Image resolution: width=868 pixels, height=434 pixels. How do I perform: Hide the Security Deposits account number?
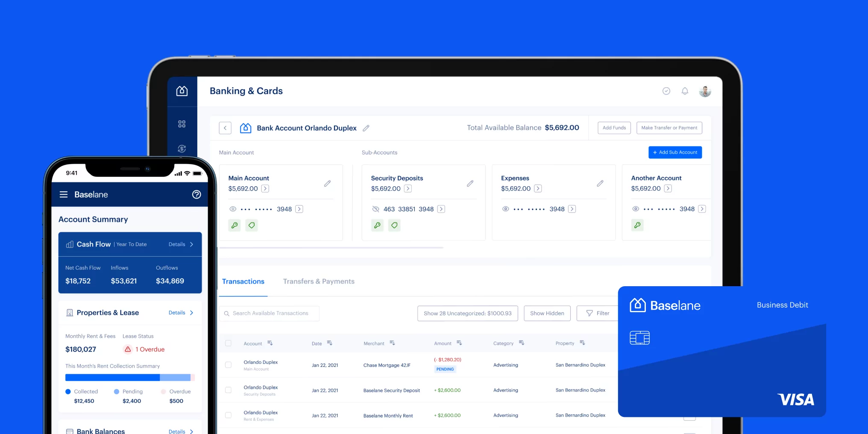(x=375, y=209)
